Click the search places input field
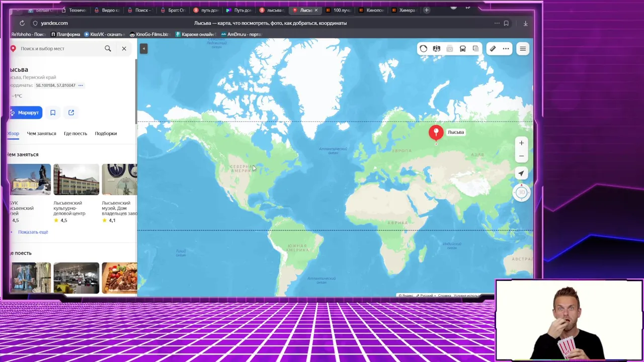This screenshot has height=362, width=644. click(x=59, y=48)
